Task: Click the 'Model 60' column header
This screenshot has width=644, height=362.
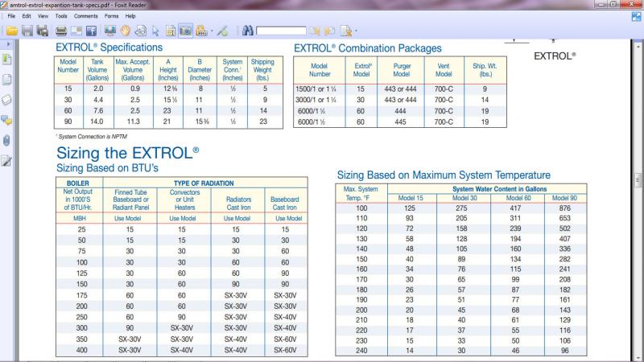Action: coord(518,198)
